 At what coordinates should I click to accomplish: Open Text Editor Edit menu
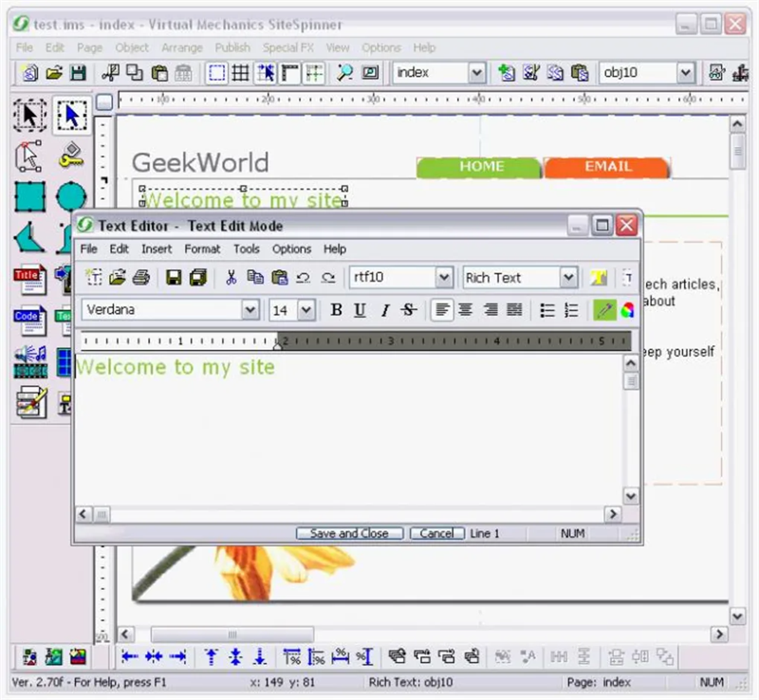120,249
